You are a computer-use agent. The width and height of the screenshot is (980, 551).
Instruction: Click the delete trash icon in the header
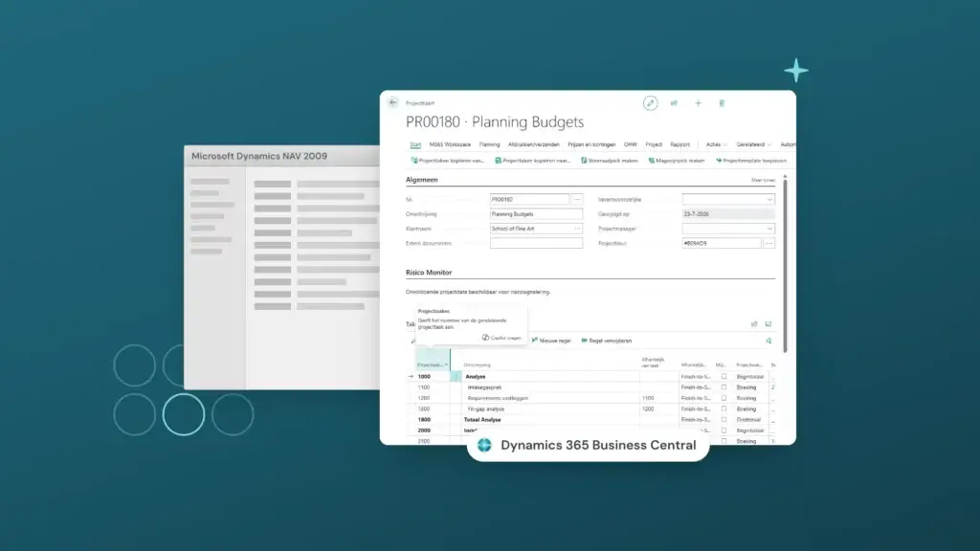click(722, 103)
